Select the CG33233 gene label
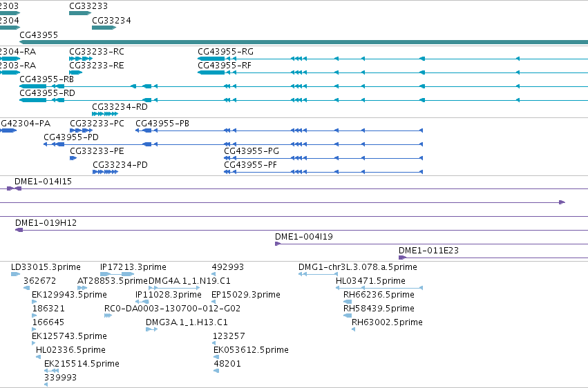 (x=88, y=6)
